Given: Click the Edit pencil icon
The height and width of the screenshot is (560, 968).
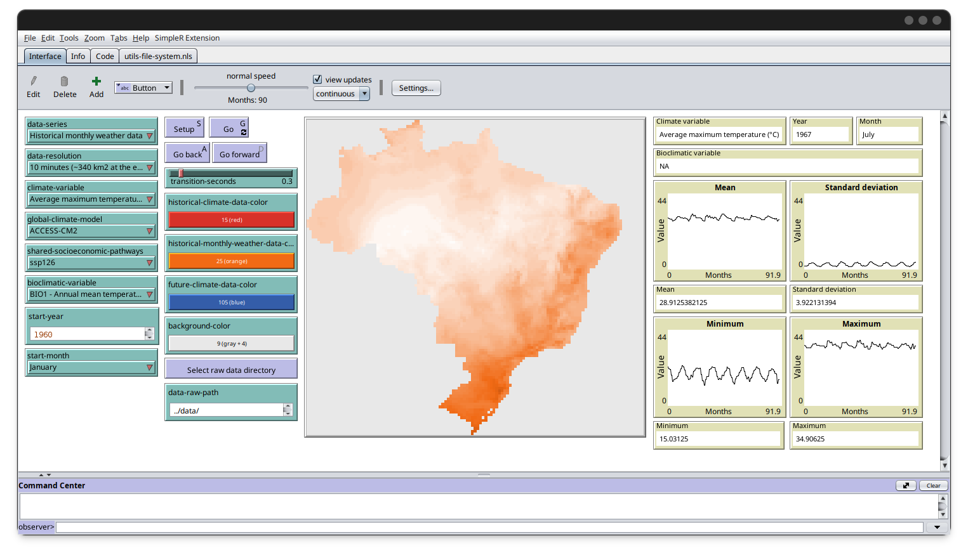Looking at the screenshot, I should pos(34,81).
